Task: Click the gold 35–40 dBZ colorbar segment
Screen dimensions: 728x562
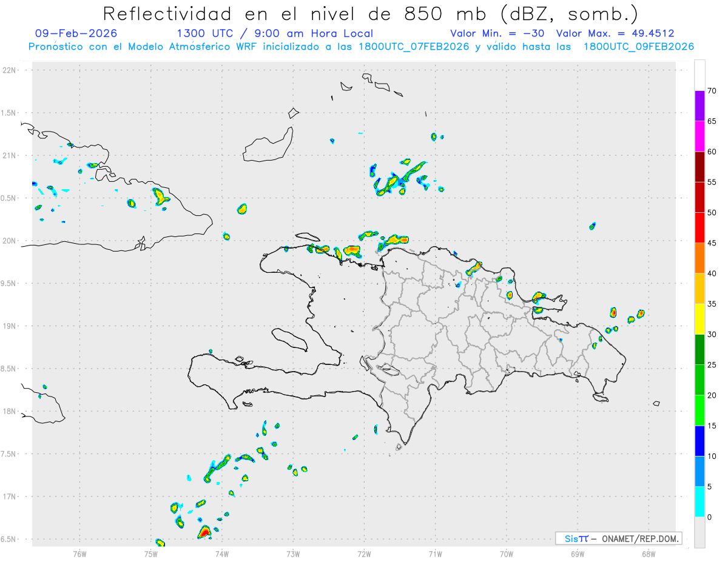Action: point(699,289)
